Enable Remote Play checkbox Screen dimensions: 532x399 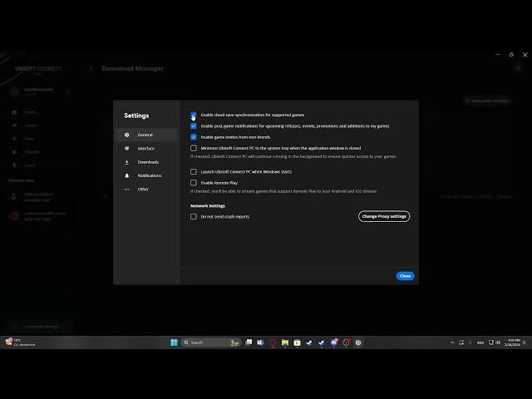[x=194, y=183]
